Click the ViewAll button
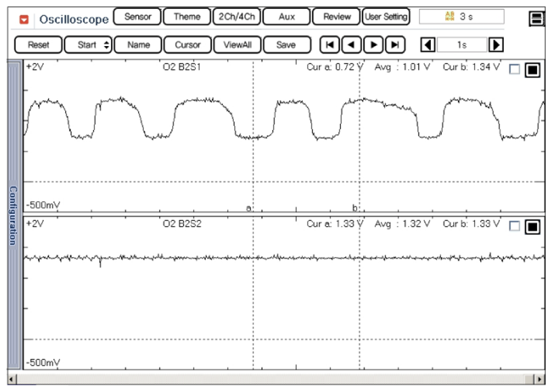Screen dimensions: 552x392 237,45
